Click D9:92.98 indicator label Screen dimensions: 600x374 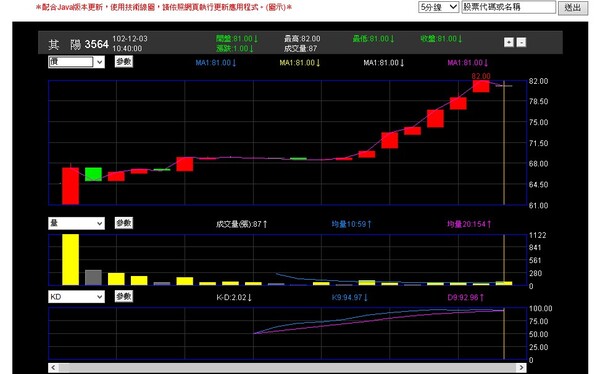[466, 297]
